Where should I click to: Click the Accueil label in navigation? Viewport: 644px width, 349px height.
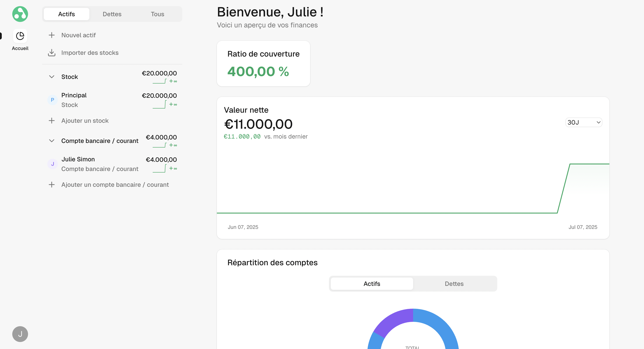point(20,48)
